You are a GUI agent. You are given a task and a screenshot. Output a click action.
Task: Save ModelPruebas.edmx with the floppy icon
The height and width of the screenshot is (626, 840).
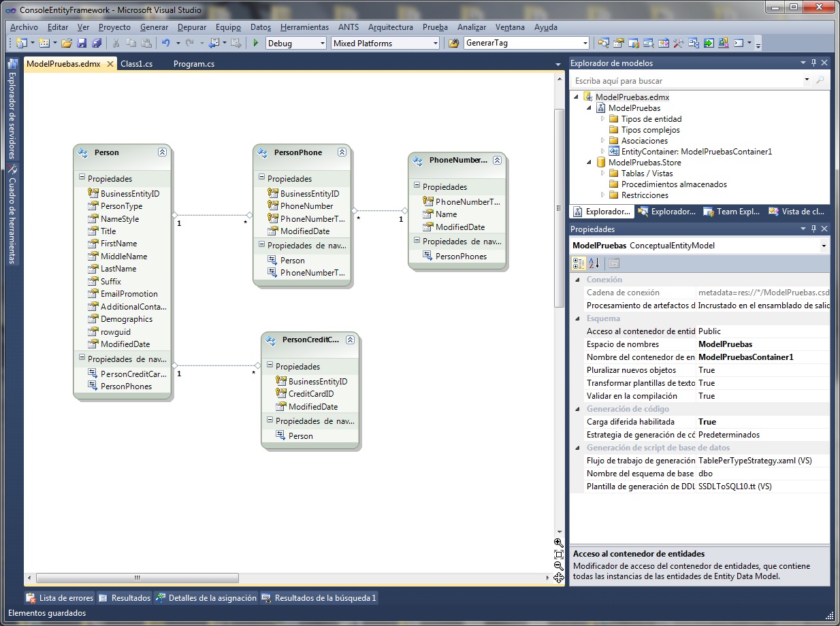(x=82, y=43)
